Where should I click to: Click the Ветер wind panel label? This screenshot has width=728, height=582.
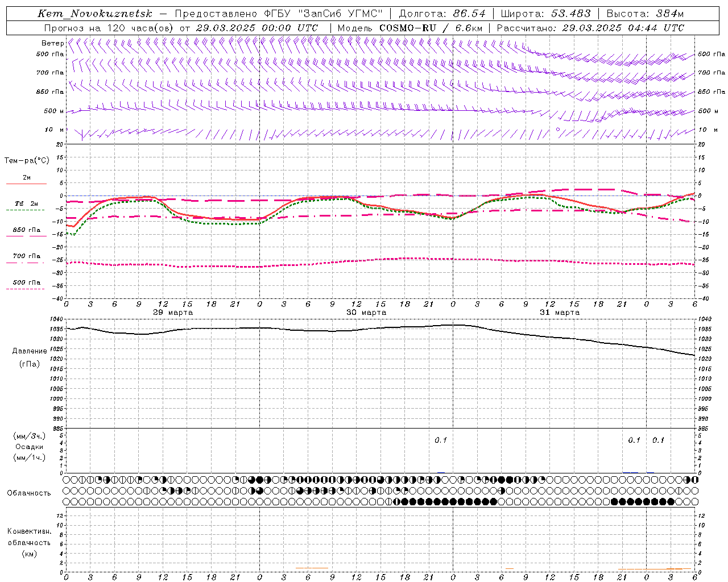click(53, 43)
